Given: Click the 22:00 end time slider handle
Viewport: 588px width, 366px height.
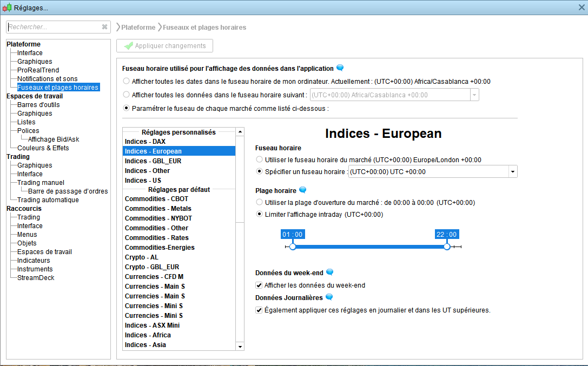Looking at the screenshot, I should [x=447, y=247].
